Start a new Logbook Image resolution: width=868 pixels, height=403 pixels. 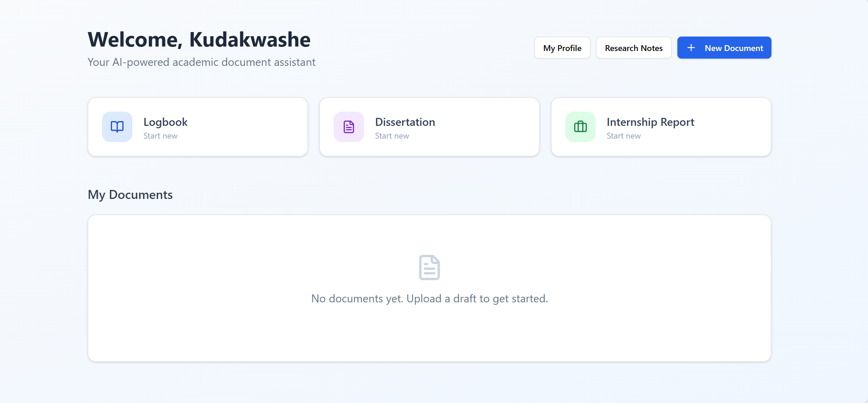tap(198, 127)
